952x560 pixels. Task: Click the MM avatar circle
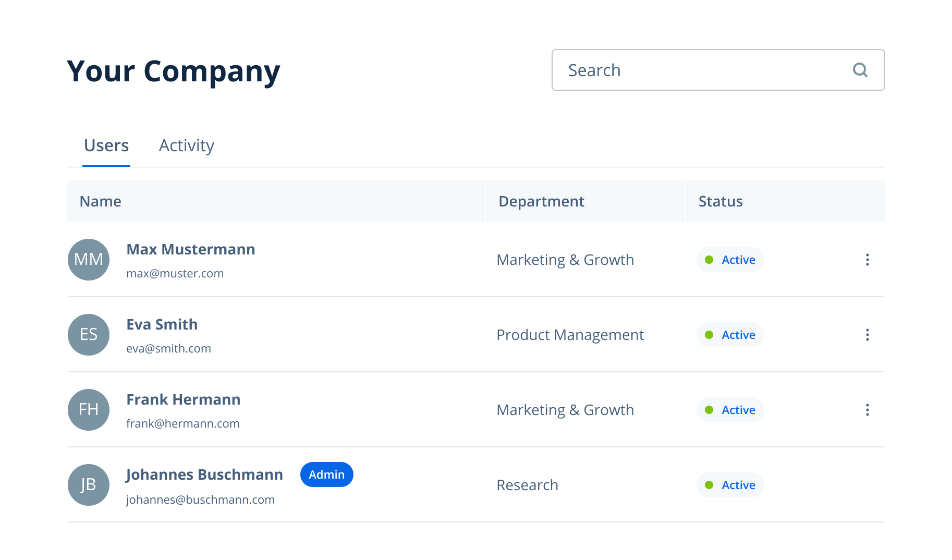click(89, 260)
